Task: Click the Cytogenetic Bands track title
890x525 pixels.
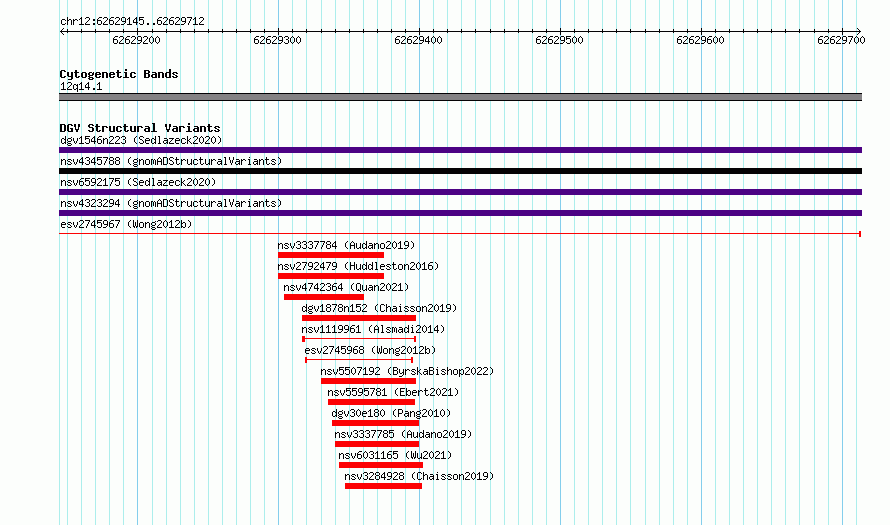Action: click(119, 74)
